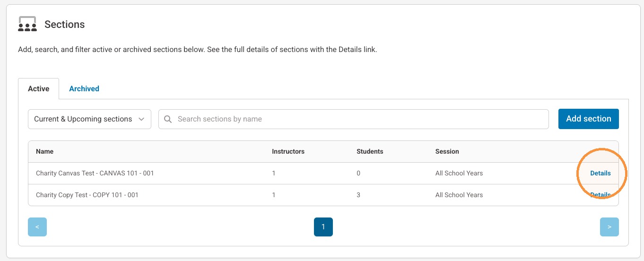Open Details for Charity Canvas Test section

(x=600, y=173)
